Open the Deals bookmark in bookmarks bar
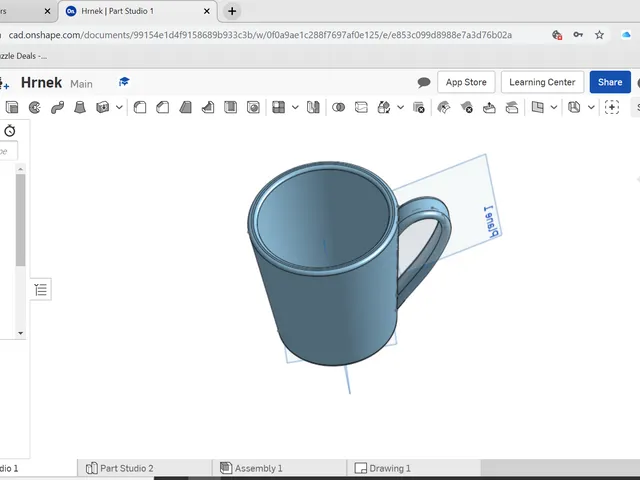 point(23,56)
